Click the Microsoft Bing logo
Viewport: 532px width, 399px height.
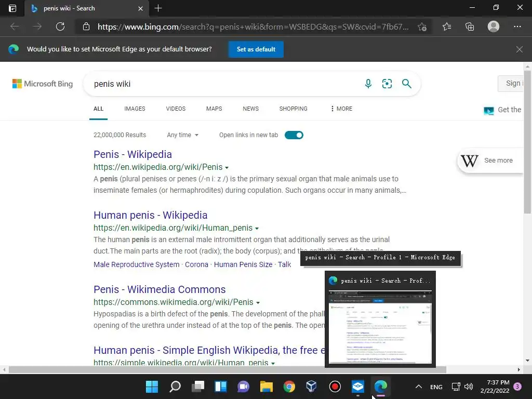43,84
